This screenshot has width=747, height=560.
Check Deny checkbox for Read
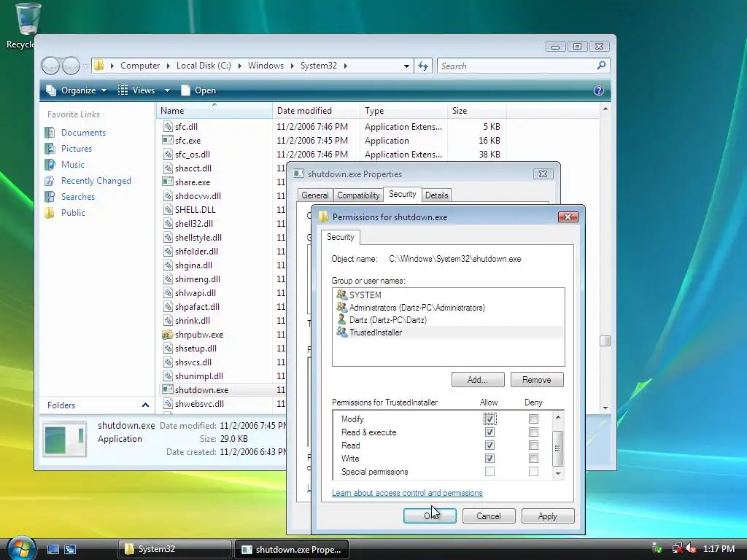(x=533, y=446)
